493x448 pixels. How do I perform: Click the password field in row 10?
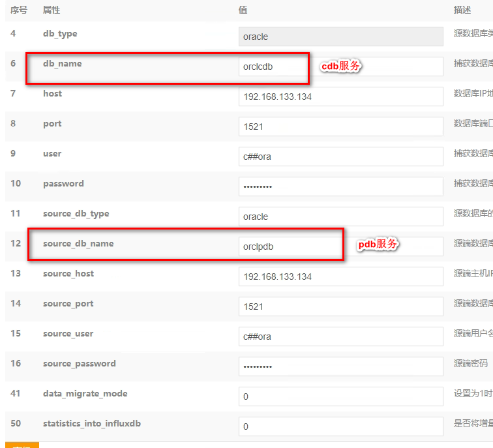[340, 187]
